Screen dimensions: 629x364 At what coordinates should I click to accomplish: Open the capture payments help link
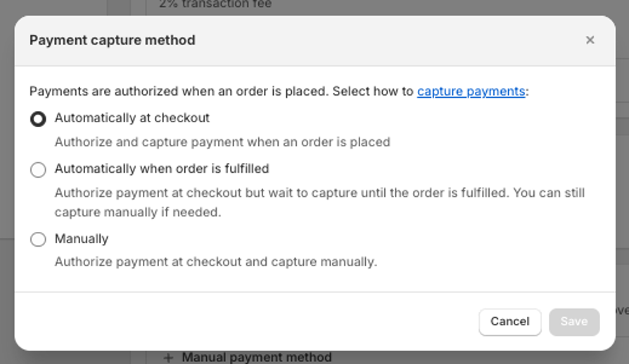pyautogui.click(x=471, y=91)
